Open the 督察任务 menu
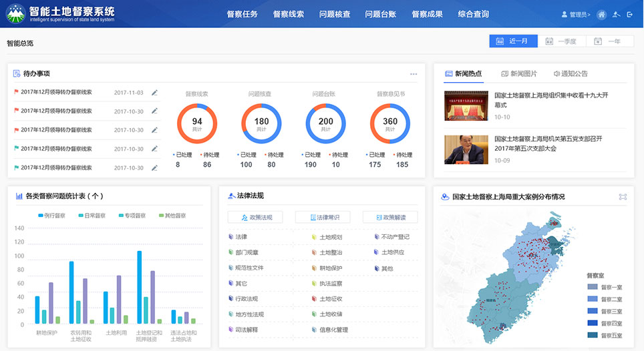This screenshot has height=351, width=644. point(242,14)
